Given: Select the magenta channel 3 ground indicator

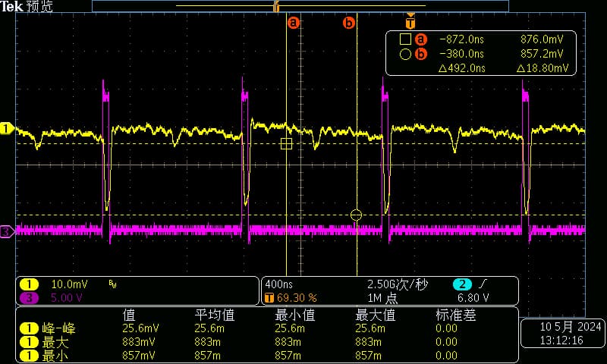Looking at the screenshot, I should click(x=7, y=231).
